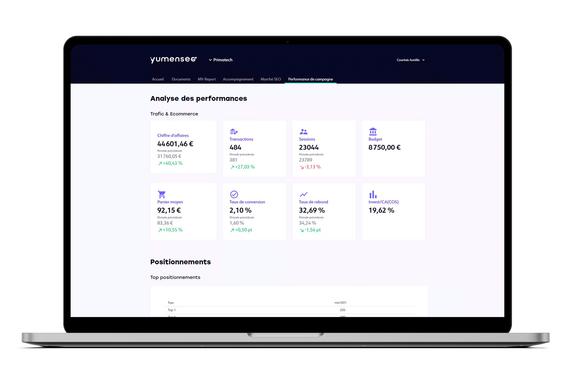Viewport: 567px width, 392px height.
Task: Click the Tops column header
Action: [171, 303]
